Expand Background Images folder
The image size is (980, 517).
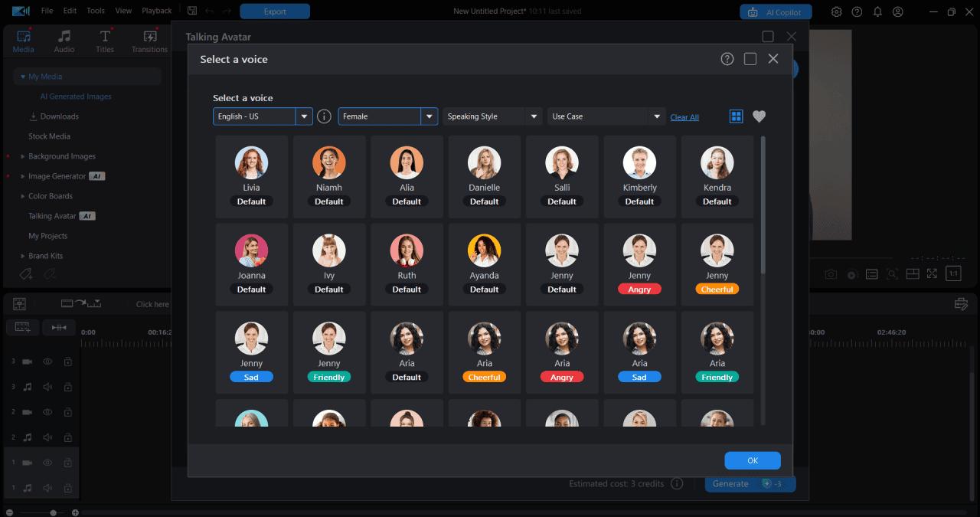tap(23, 156)
